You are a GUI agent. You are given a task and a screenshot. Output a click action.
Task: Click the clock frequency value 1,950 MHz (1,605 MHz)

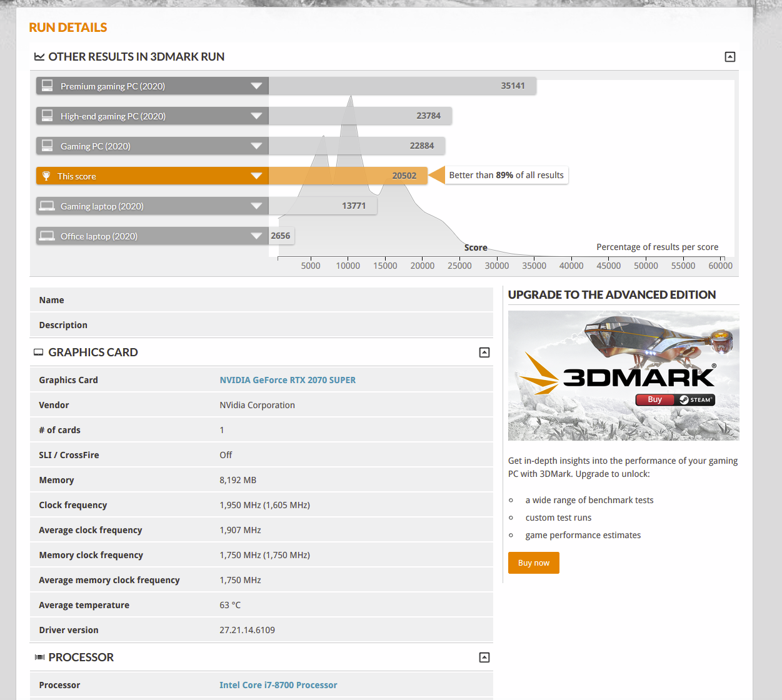pyautogui.click(x=265, y=505)
